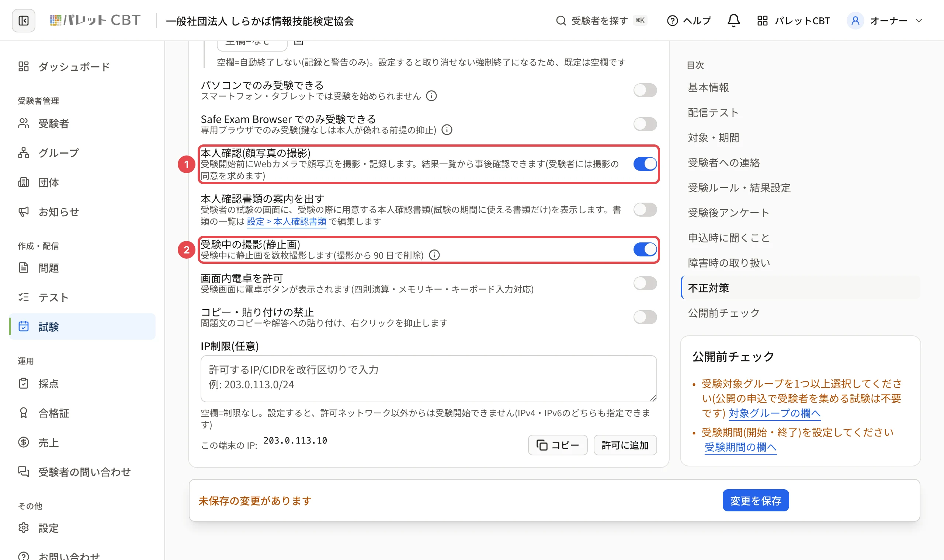Jump to 障害時の取り扱い section
Image resolution: width=944 pixels, height=560 pixels.
(x=729, y=263)
